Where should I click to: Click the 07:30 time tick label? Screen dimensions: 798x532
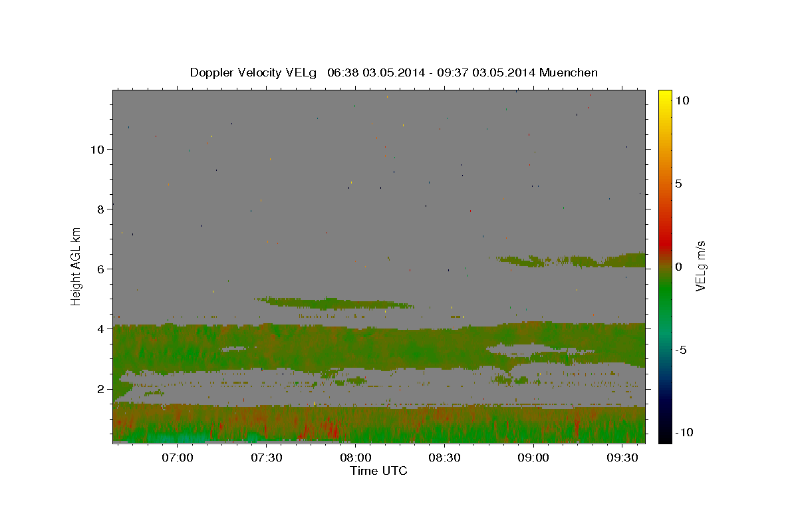267,458
